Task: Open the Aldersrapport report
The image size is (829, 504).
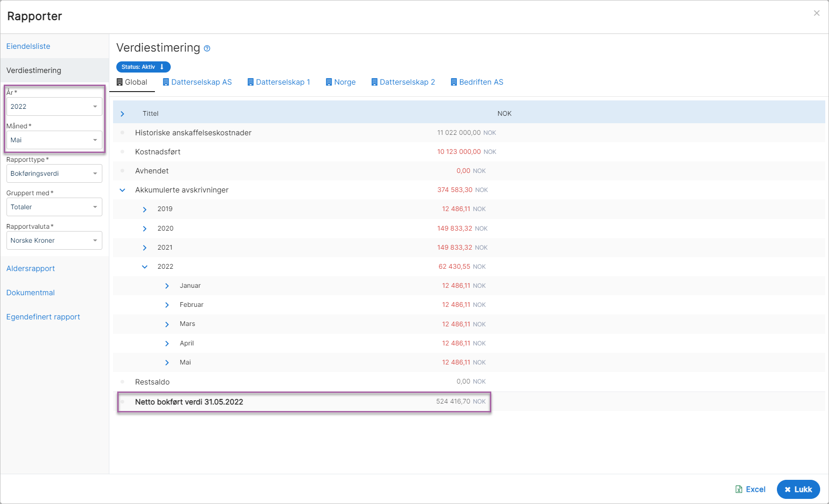Action: [31, 268]
